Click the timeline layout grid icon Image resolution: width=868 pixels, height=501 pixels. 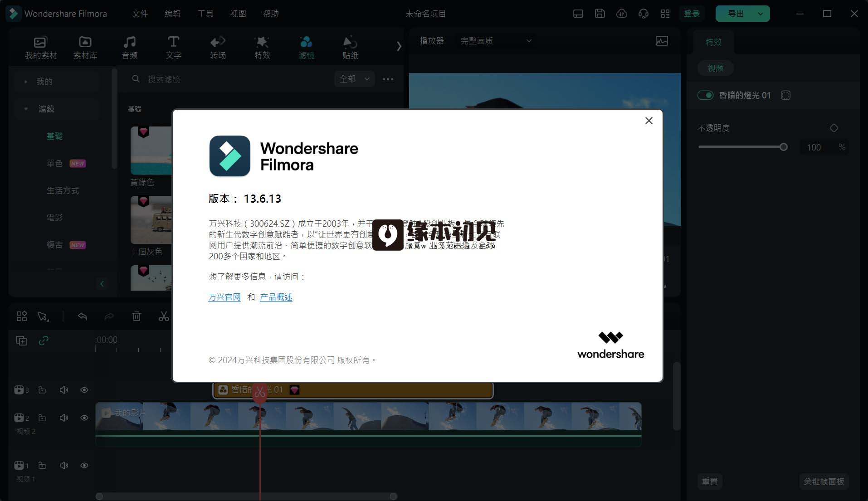click(x=22, y=316)
